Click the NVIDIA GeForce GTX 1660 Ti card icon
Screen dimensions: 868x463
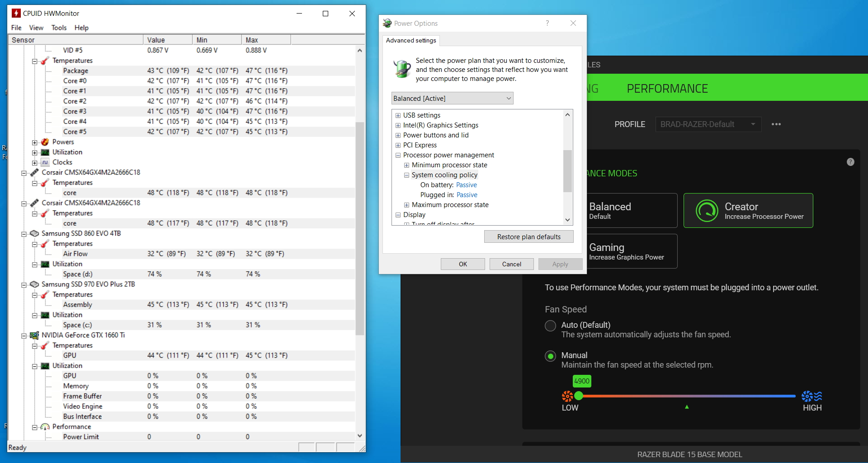34,335
